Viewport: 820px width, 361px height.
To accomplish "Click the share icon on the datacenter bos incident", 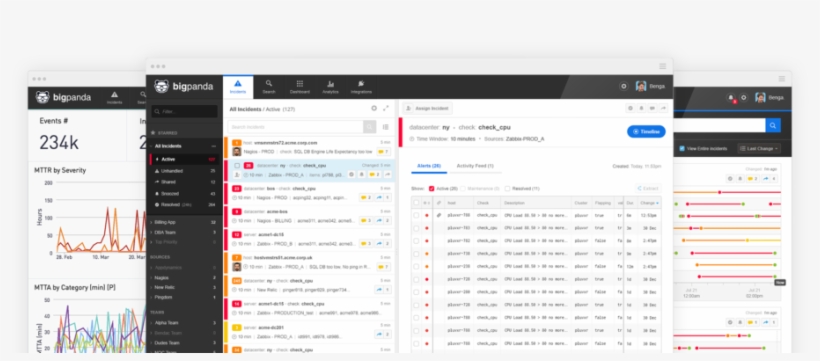I will [x=383, y=197].
